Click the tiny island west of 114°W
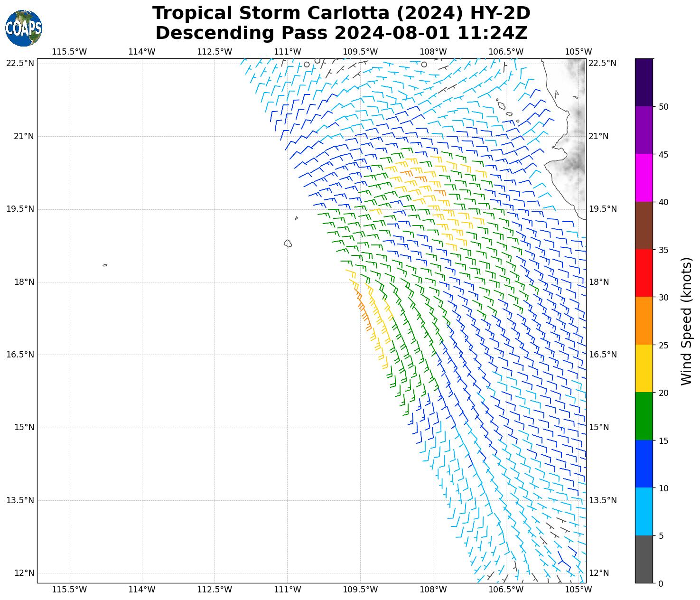Image resolution: width=700 pixels, height=600 pixels. point(105,265)
